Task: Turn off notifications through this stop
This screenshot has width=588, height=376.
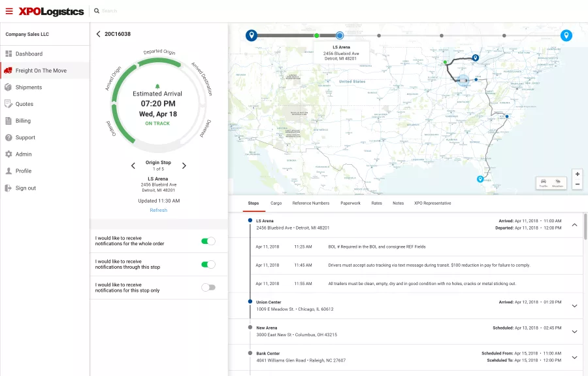Action: [x=208, y=265]
